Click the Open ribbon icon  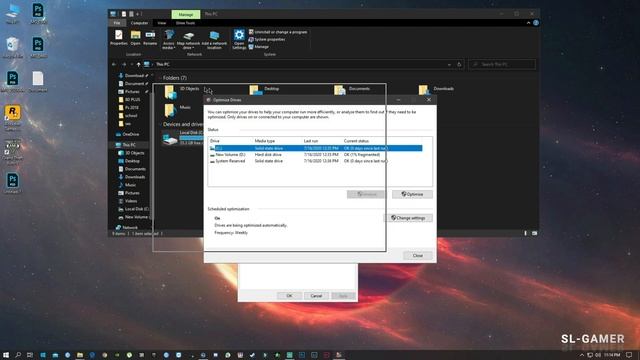tap(136, 38)
